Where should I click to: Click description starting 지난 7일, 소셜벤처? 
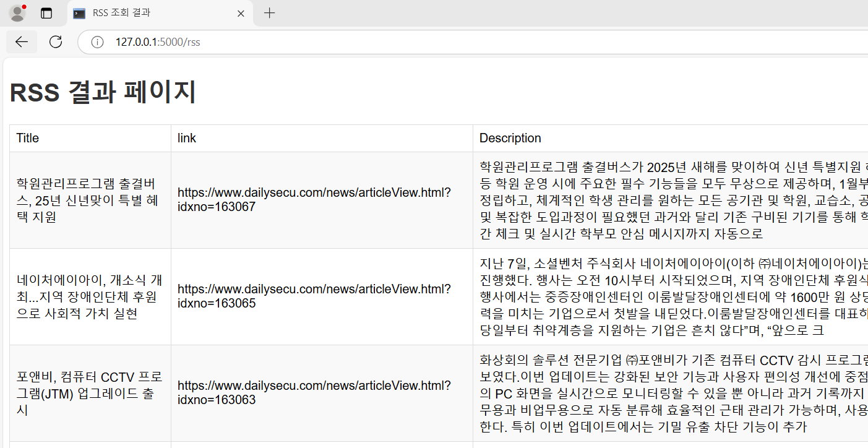click(x=671, y=296)
